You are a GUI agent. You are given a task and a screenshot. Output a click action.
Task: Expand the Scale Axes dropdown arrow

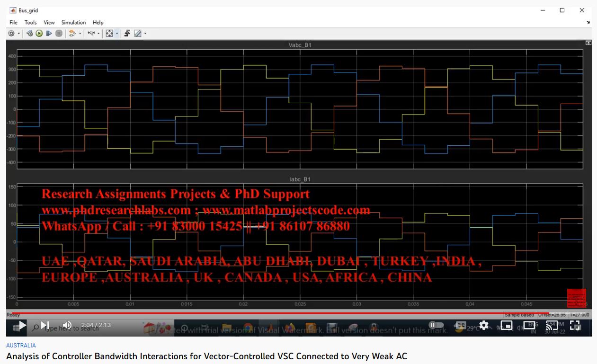(x=117, y=34)
